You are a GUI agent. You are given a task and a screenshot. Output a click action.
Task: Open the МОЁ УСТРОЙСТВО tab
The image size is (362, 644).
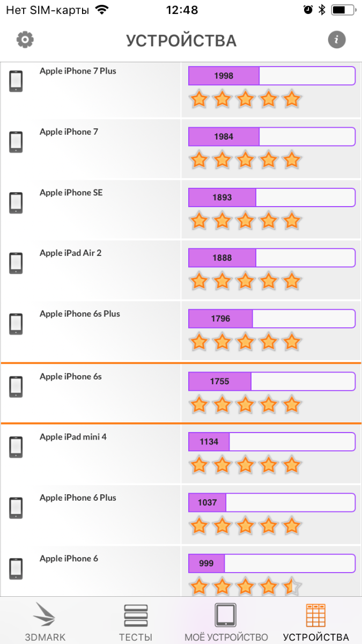pos(226,623)
